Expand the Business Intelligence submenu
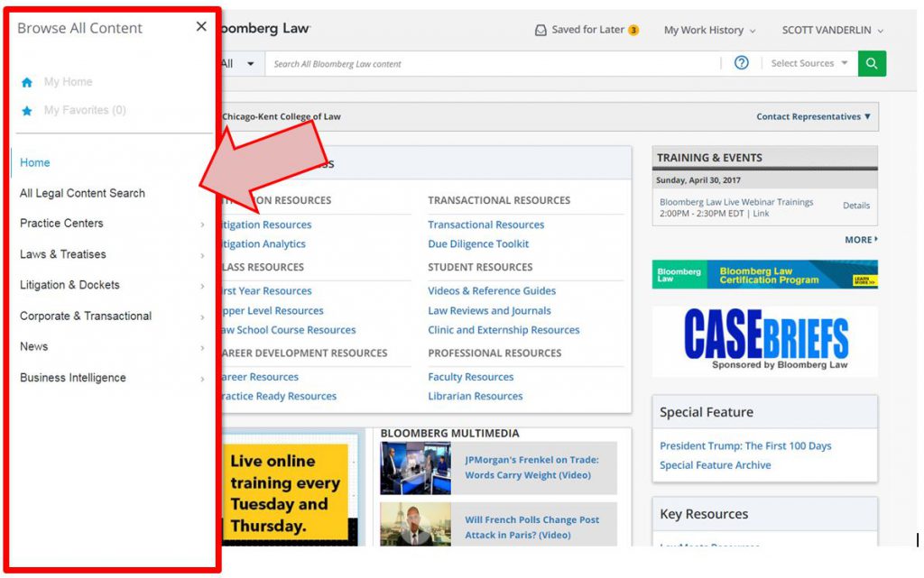 click(x=202, y=379)
